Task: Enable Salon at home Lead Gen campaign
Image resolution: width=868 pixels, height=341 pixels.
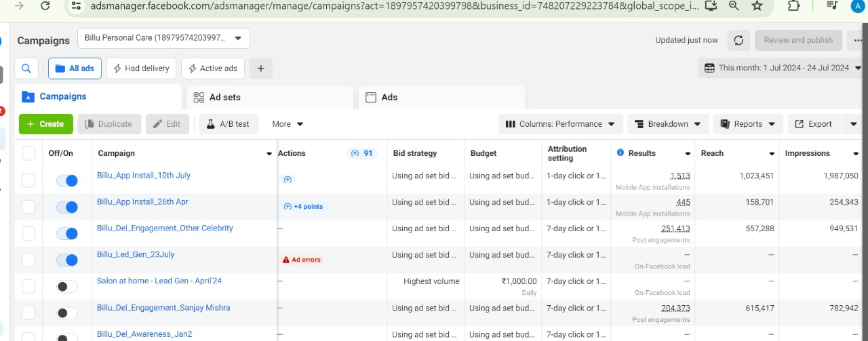Action: (x=67, y=286)
